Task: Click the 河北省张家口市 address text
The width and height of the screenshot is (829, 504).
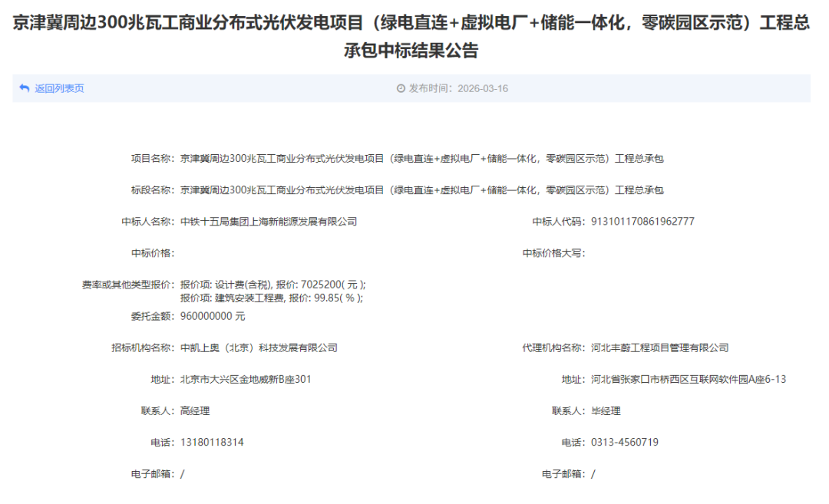Action: [x=689, y=379]
